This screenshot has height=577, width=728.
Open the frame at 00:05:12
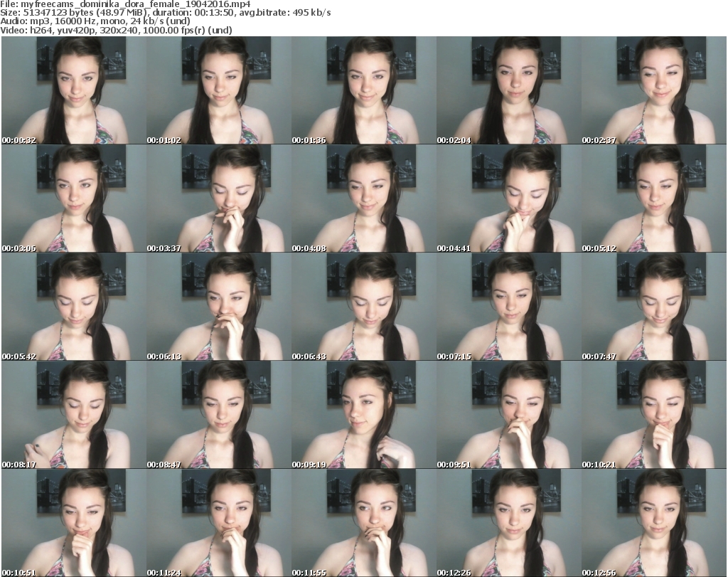coord(654,198)
